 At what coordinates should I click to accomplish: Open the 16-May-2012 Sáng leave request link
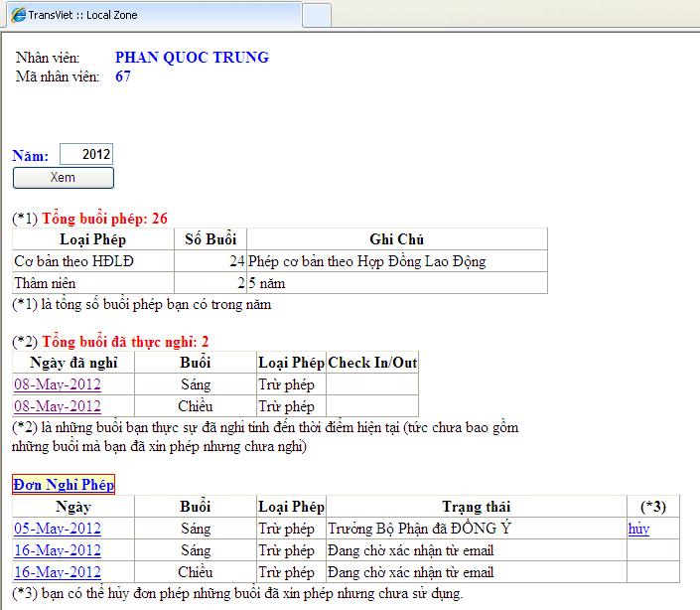58,550
